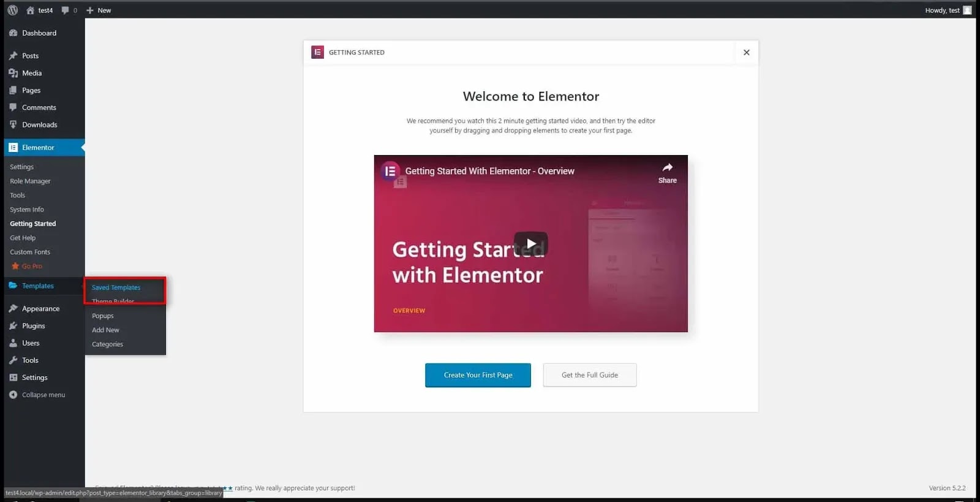
Task: Open the Media menu
Action: click(x=32, y=73)
